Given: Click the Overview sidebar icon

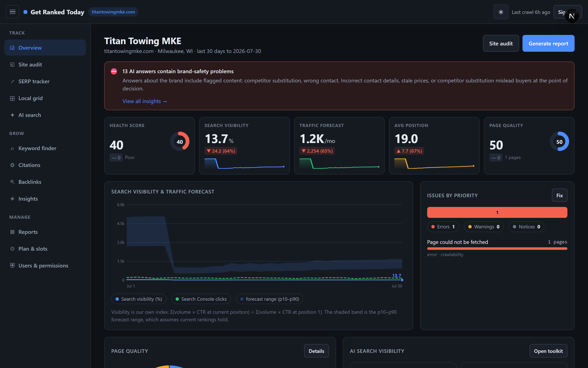Looking at the screenshot, I should [12, 48].
